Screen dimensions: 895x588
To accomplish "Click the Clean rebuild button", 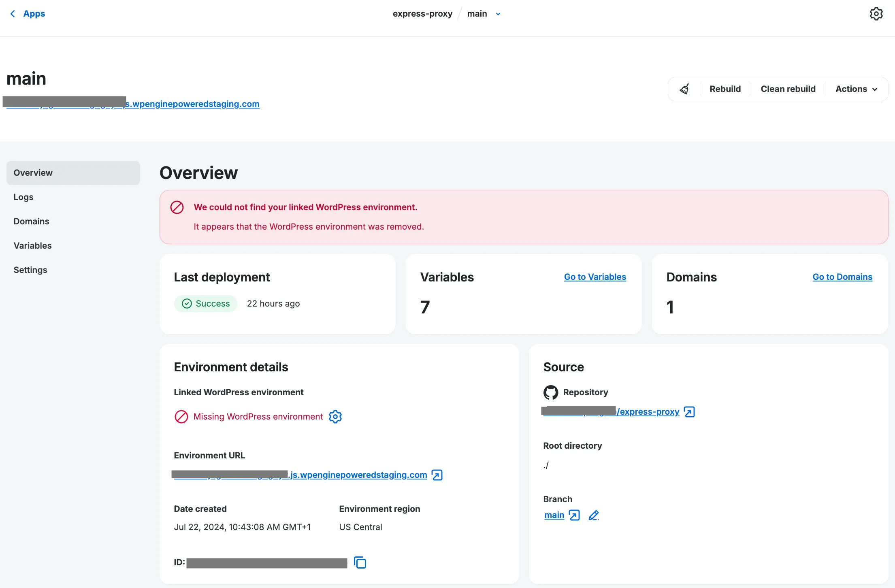I will pyautogui.click(x=788, y=89).
